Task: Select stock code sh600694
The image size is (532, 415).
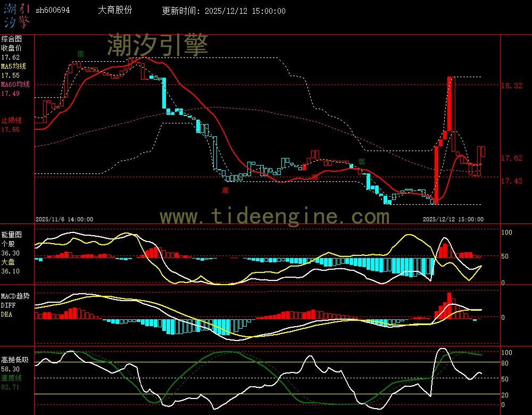Action: [53, 11]
